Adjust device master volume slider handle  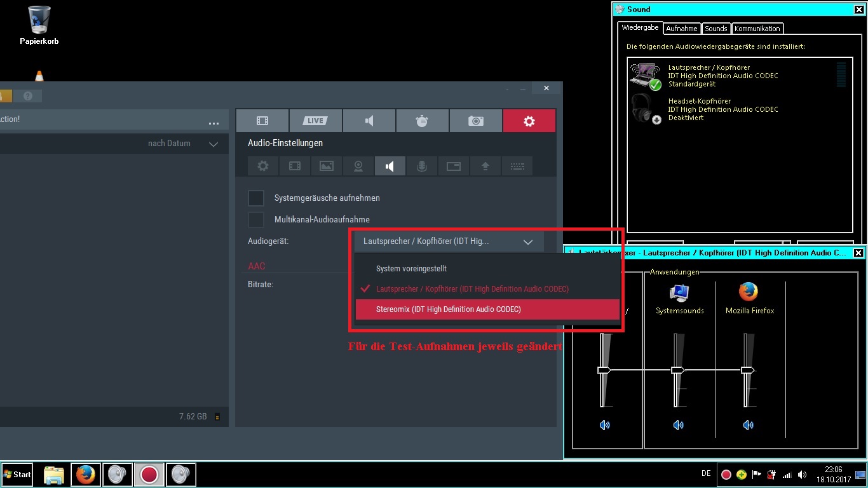[604, 370]
